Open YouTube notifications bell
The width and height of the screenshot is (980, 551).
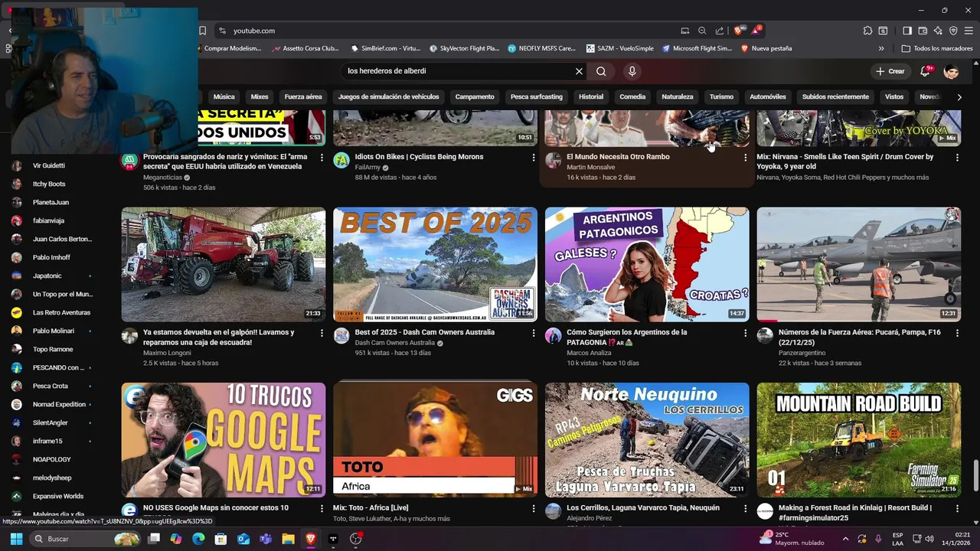click(925, 71)
